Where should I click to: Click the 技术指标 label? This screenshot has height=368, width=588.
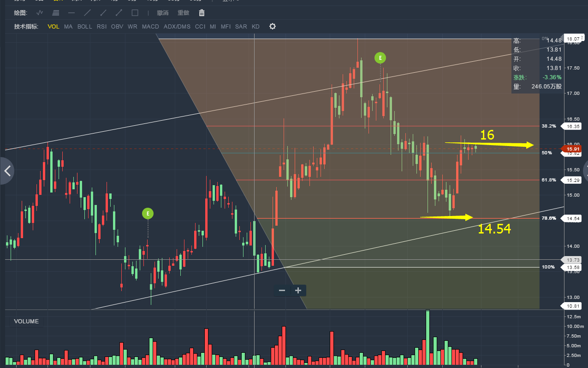click(26, 27)
